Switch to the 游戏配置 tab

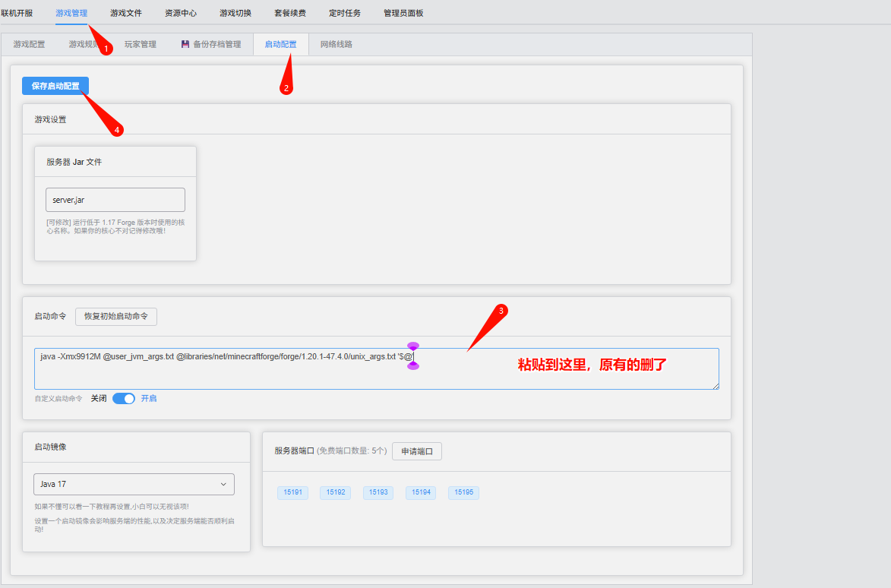click(x=29, y=44)
